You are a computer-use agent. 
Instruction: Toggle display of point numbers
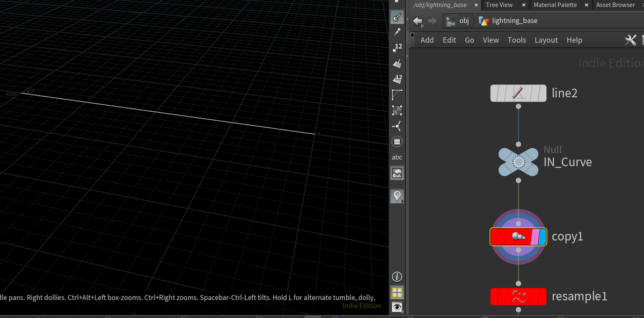pos(397,48)
